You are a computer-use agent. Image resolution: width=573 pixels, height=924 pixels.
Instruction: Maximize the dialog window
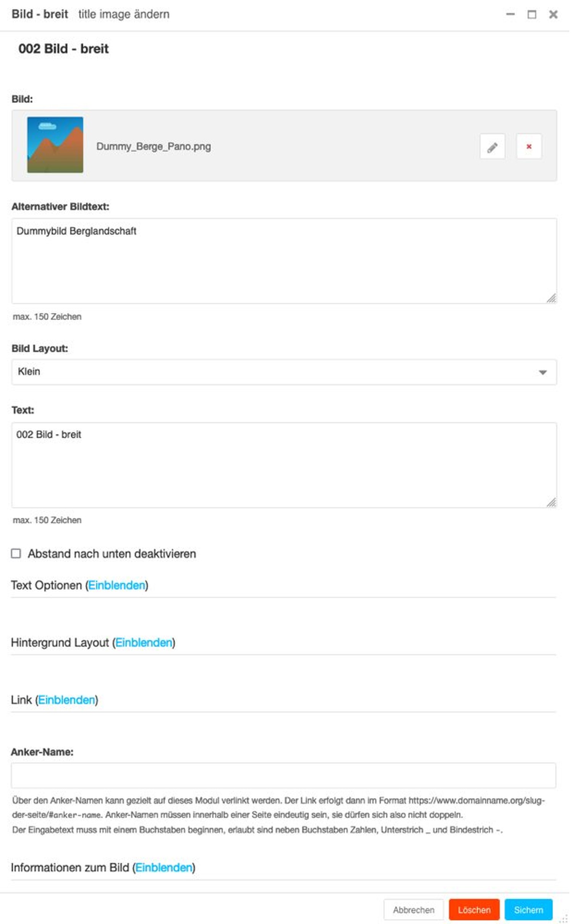point(532,14)
